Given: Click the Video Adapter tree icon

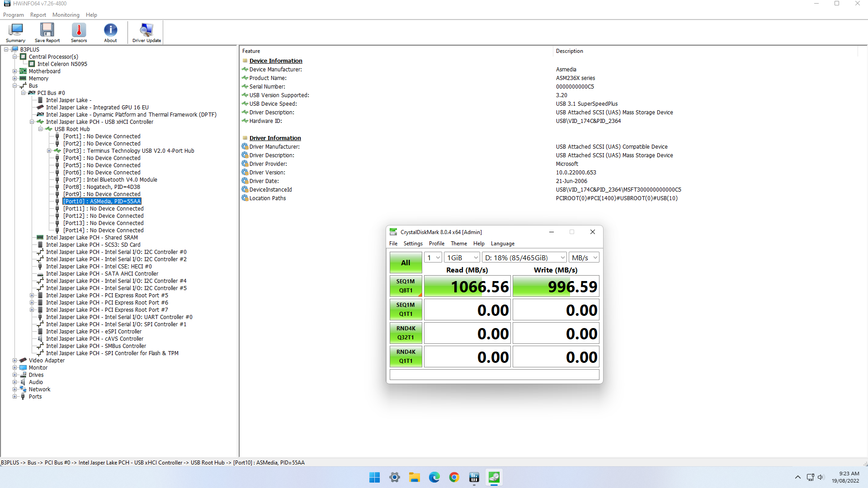Looking at the screenshot, I should click(x=23, y=360).
